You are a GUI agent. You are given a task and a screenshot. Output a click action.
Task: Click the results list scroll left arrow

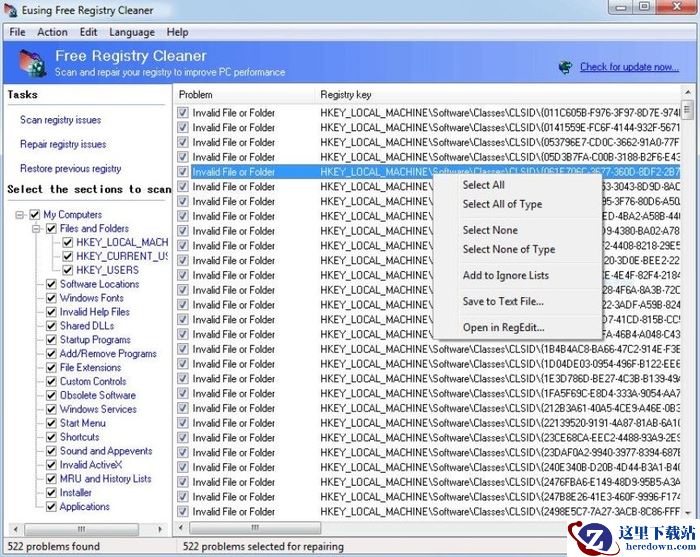181,528
